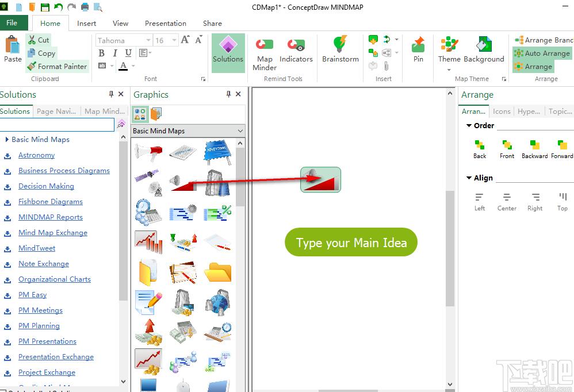Download the PM Planning solution icon
The height and width of the screenshot is (392, 574).
click(x=7, y=326)
